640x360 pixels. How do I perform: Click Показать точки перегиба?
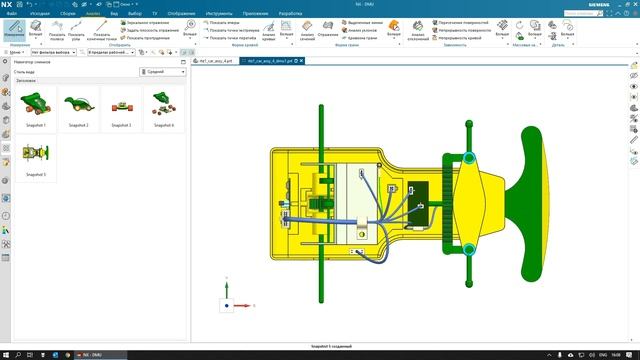click(229, 38)
